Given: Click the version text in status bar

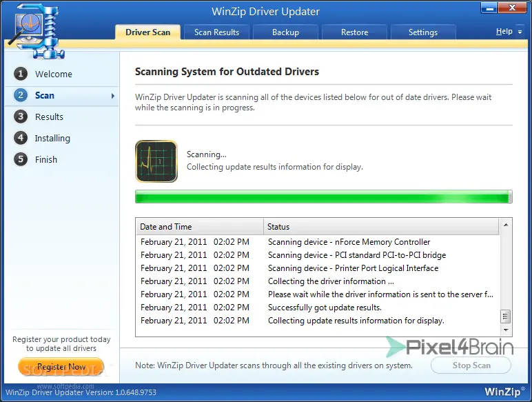Looking at the screenshot, I should pos(81,392).
